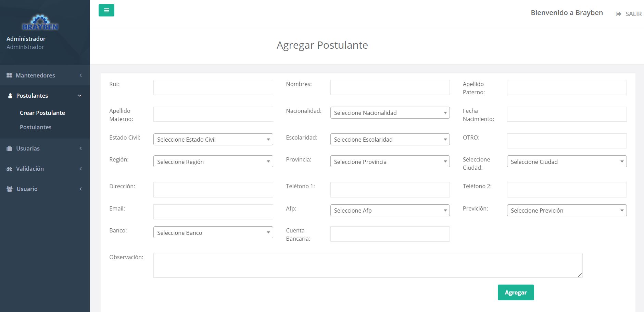Focus the Teléfono 2 input field

pyautogui.click(x=567, y=190)
